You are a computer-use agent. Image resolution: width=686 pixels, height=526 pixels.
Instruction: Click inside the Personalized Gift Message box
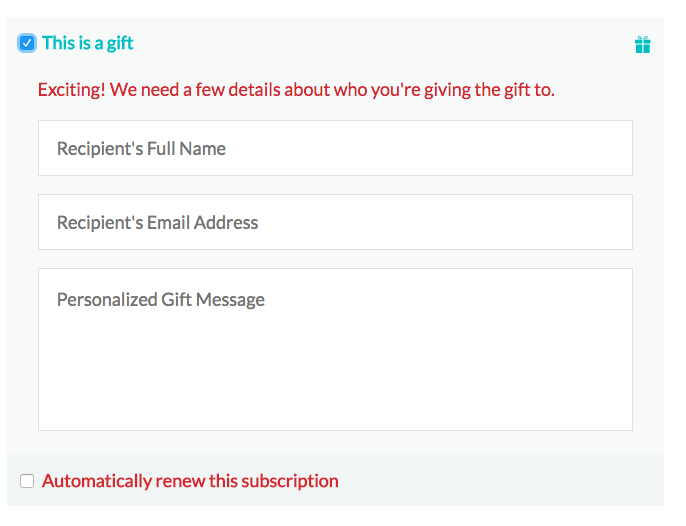[x=335, y=349]
